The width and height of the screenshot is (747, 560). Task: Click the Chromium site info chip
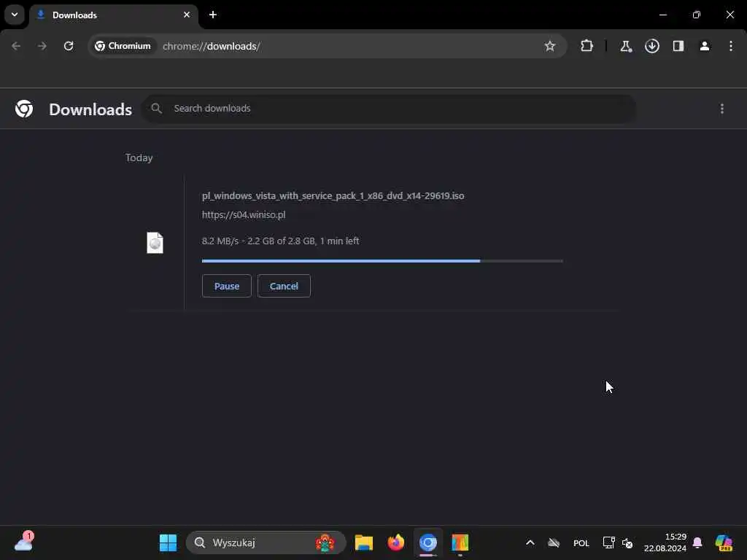pos(123,46)
